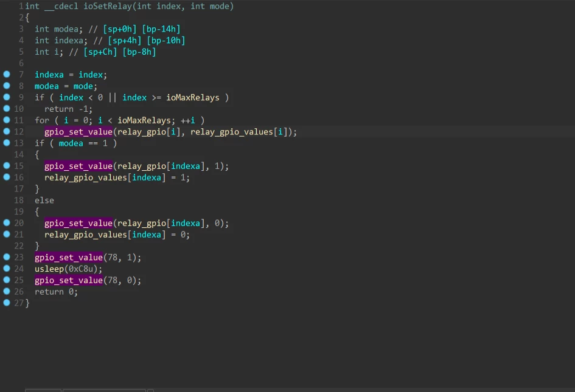Click the breakpoint dot beside the usleep call

coord(6,269)
